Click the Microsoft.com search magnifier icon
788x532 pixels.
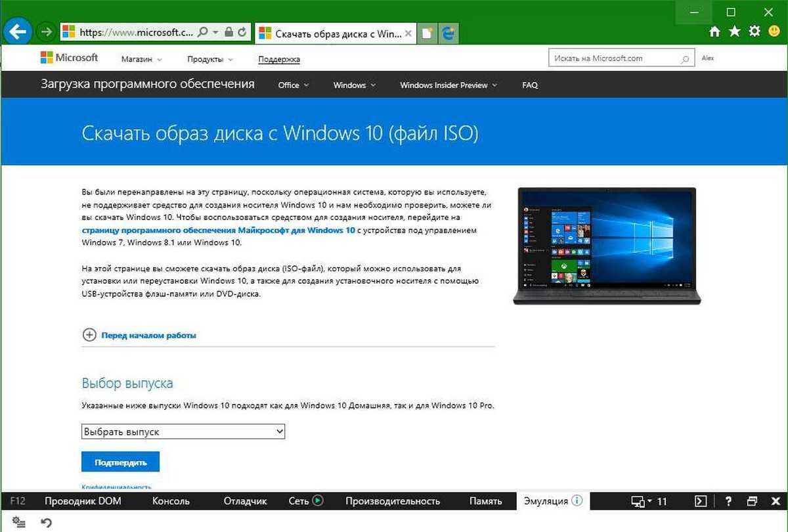(x=685, y=58)
